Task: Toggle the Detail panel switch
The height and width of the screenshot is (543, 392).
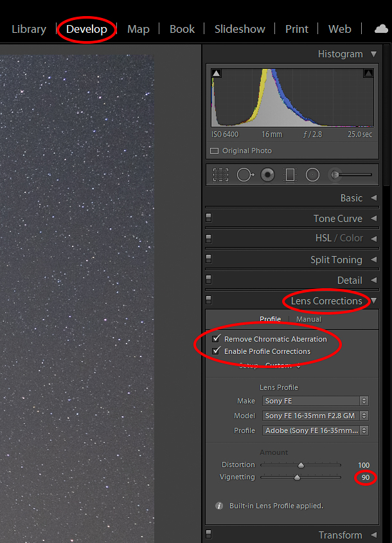Action: [x=209, y=279]
